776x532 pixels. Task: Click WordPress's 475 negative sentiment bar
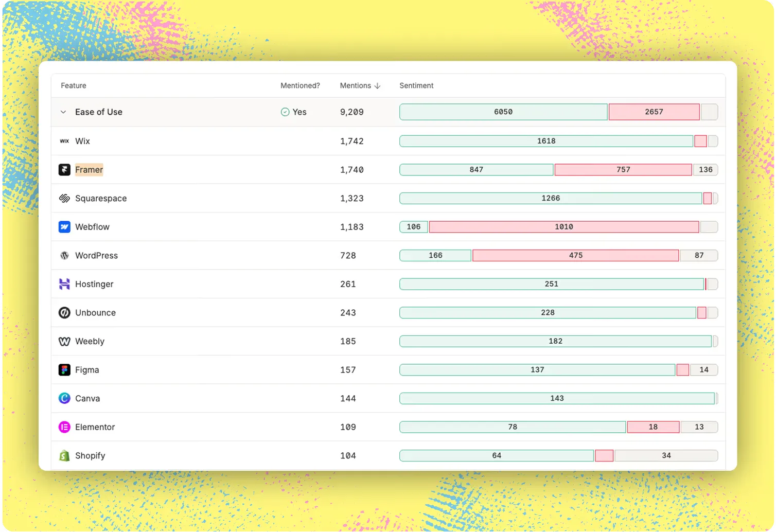click(576, 256)
